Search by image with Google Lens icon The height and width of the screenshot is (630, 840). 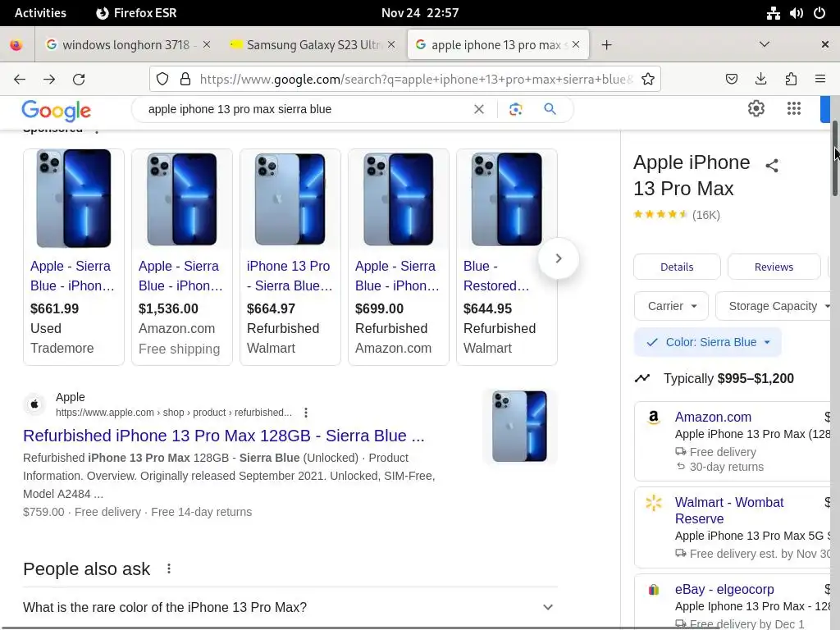tap(515, 109)
